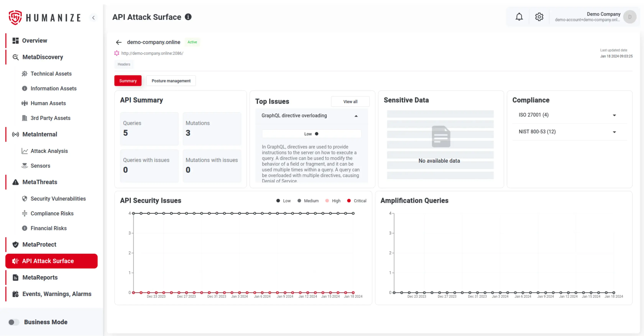The height and width of the screenshot is (336, 644).
Task: Click the Events, Warnings, Alarms icon
Action: (16, 293)
